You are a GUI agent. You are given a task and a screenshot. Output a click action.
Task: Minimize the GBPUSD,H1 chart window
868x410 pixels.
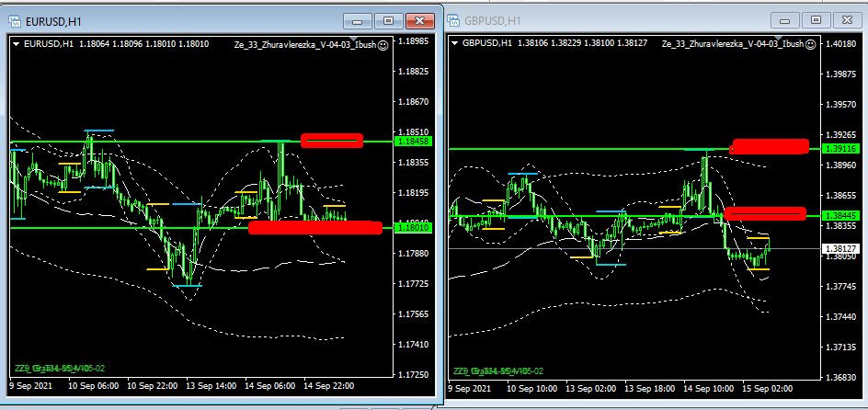pos(787,20)
